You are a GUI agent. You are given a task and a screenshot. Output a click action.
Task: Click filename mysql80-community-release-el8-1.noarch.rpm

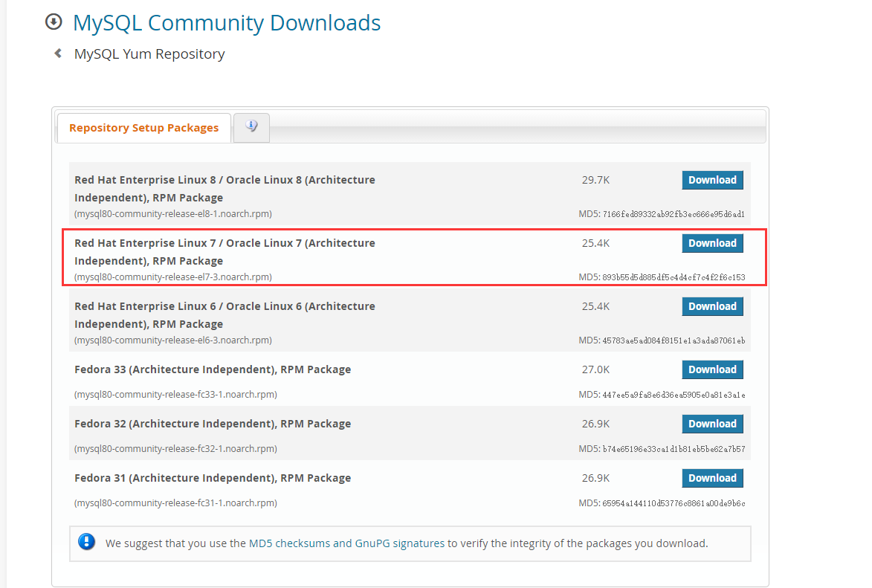pyautogui.click(x=173, y=214)
